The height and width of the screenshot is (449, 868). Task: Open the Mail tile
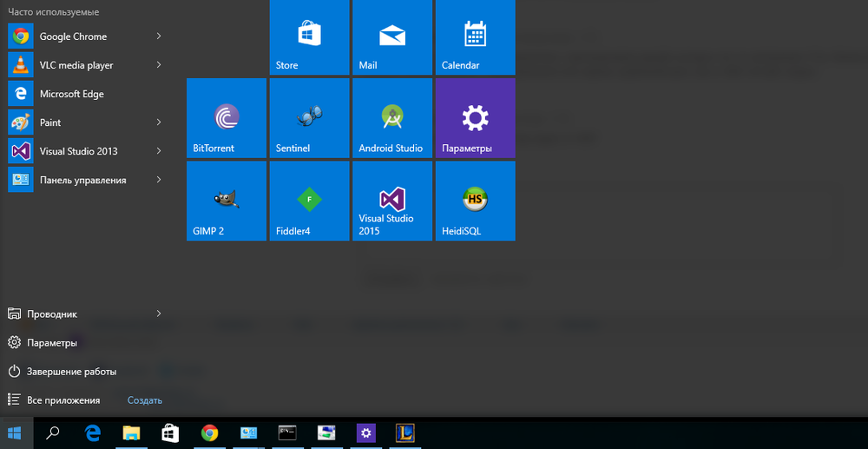391,37
